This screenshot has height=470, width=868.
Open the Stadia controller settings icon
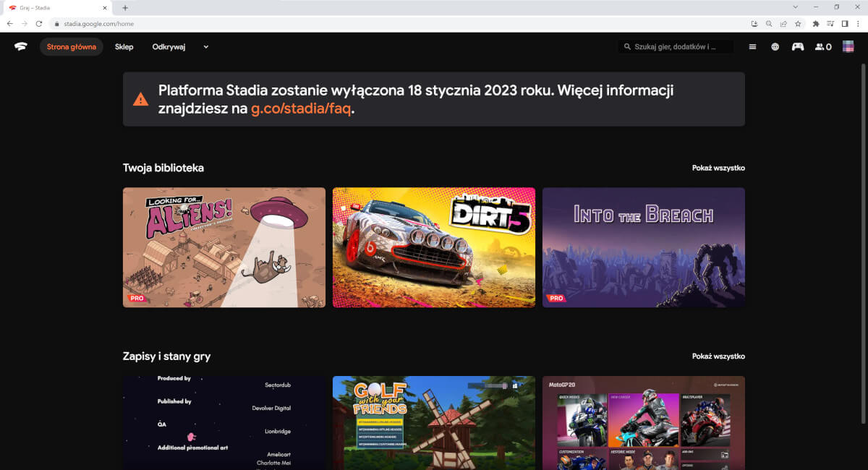click(x=797, y=46)
